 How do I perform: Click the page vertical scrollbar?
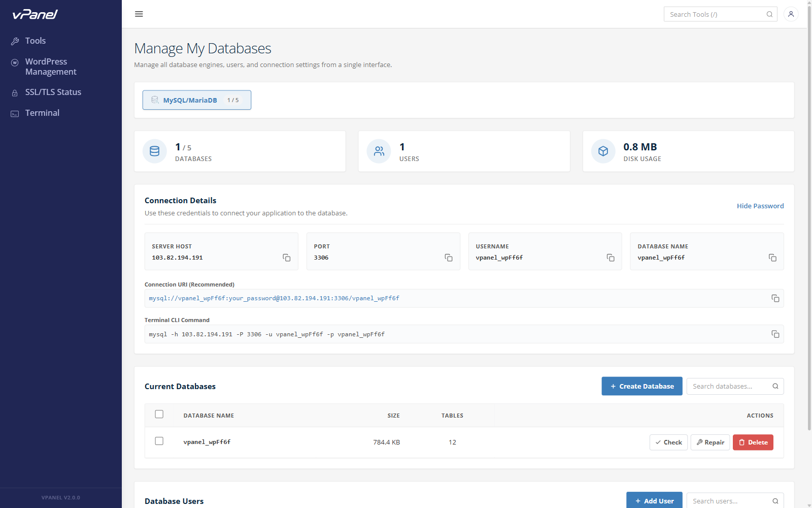(809, 218)
